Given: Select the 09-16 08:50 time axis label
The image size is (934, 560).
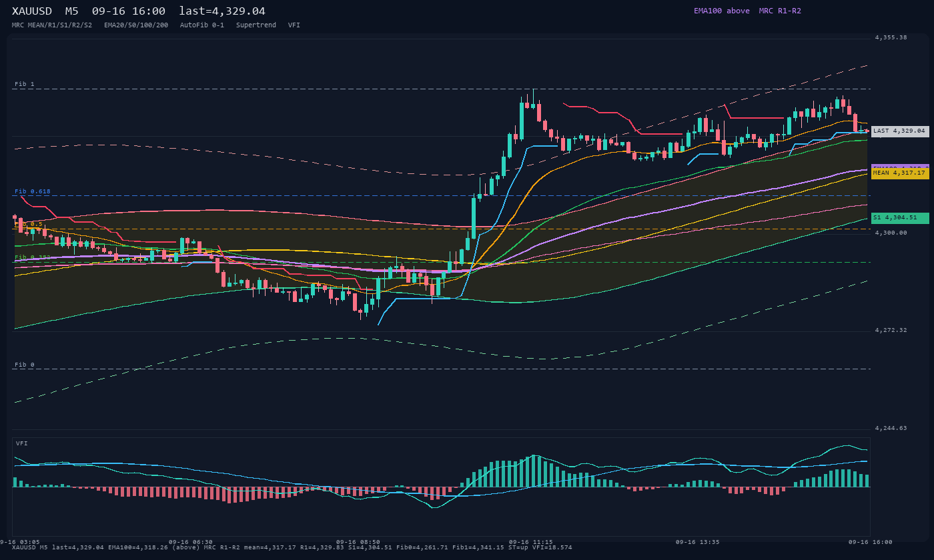Looking at the screenshot, I should coord(358,542).
